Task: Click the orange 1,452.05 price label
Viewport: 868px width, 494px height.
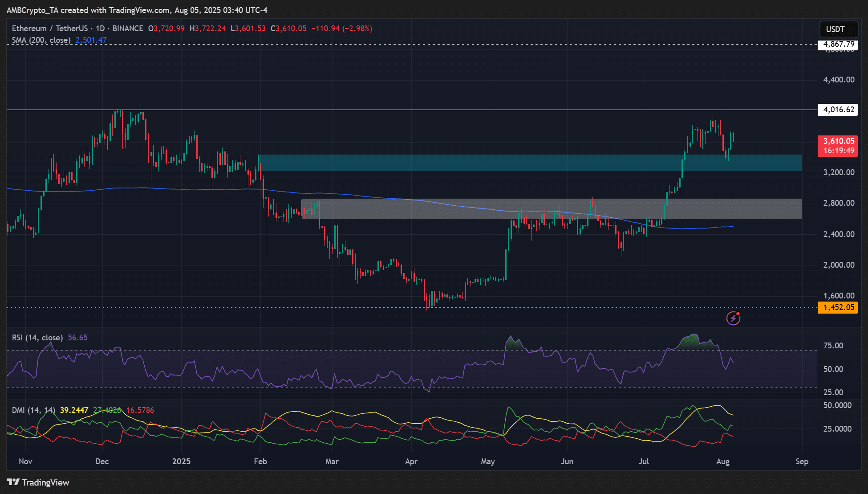Action: [x=838, y=307]
